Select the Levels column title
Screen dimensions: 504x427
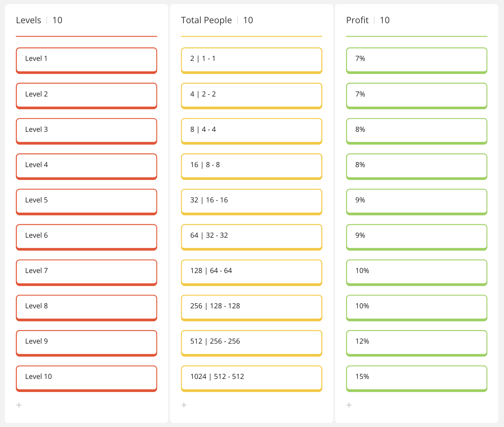click(x=29, y=20)
